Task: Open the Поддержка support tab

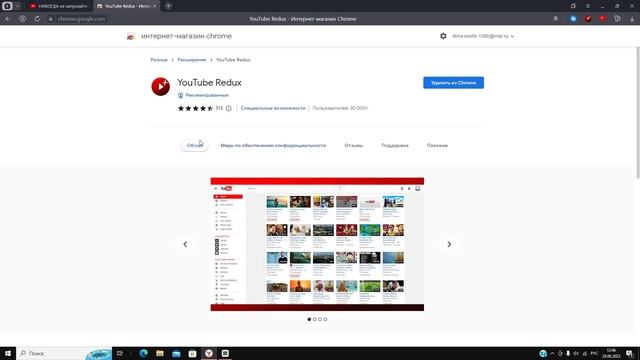Action: coord(395,145)
